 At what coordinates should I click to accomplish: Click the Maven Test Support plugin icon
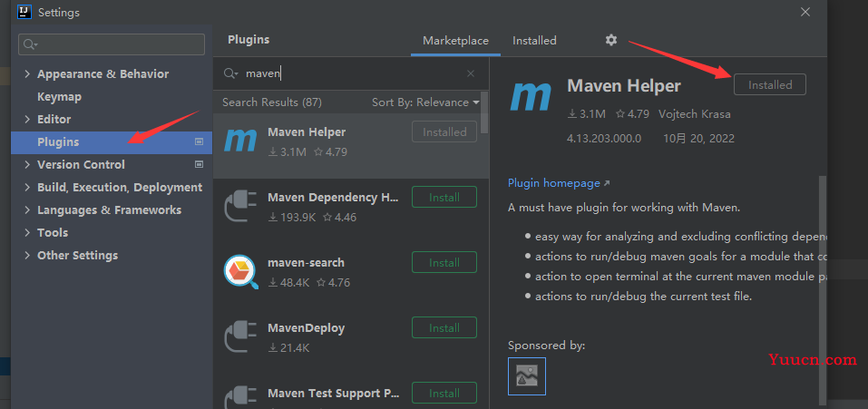(240, 398)
